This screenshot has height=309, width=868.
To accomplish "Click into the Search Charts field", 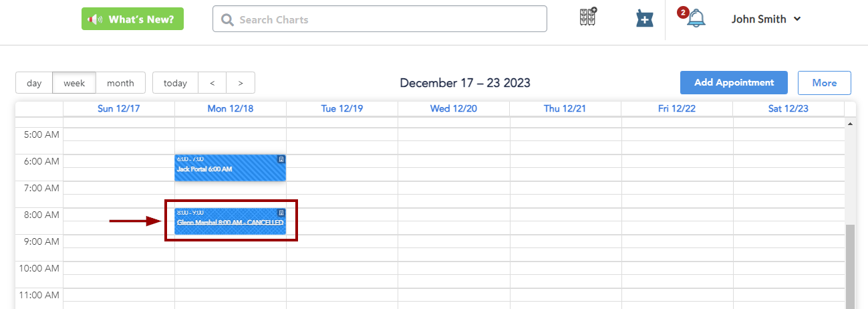I will click(x=388, y=19).
